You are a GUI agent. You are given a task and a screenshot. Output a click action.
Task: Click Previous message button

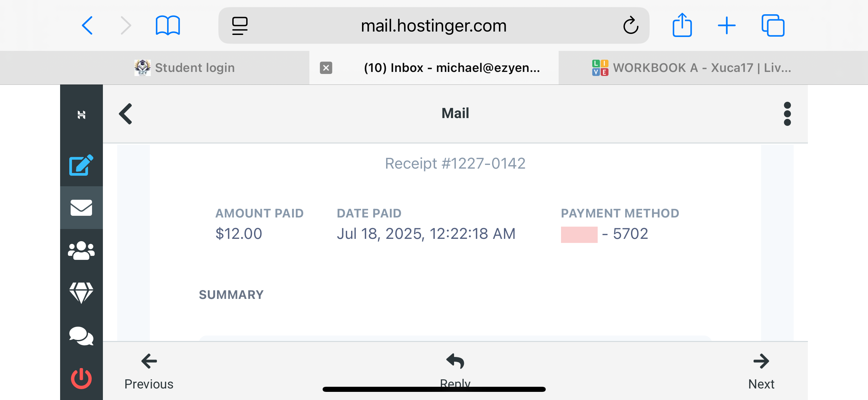149,370
